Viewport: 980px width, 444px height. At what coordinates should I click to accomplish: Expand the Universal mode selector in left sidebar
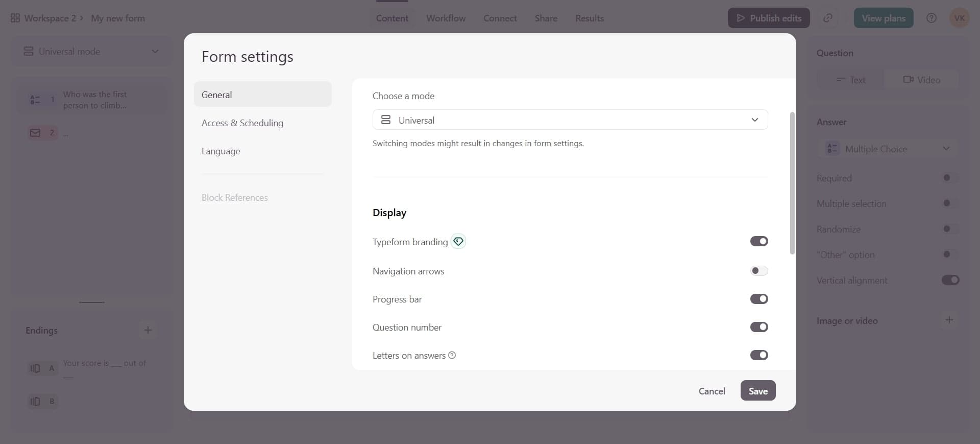92,51
